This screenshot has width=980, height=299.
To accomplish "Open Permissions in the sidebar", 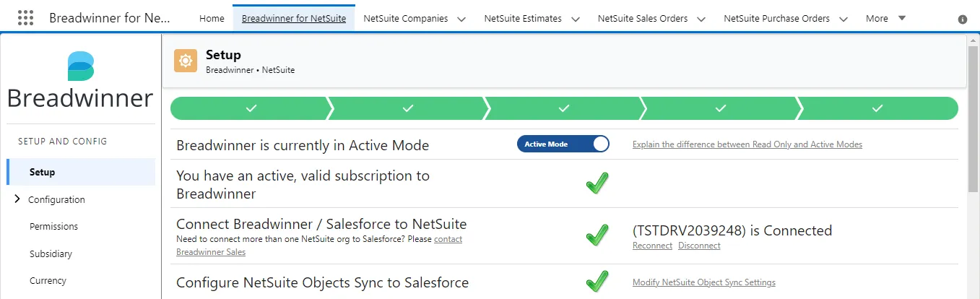I will [x=53, y=226].
